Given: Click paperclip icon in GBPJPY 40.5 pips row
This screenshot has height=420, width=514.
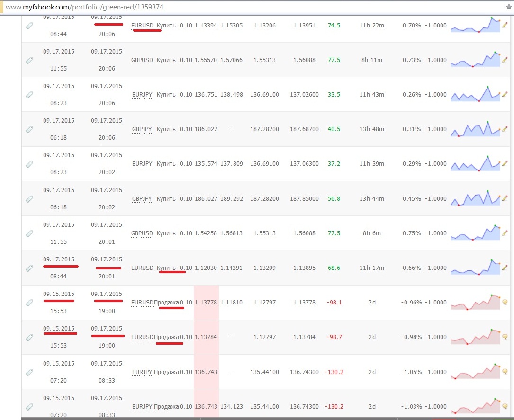Looking at the screenshot, I should [x=29, y=129].
